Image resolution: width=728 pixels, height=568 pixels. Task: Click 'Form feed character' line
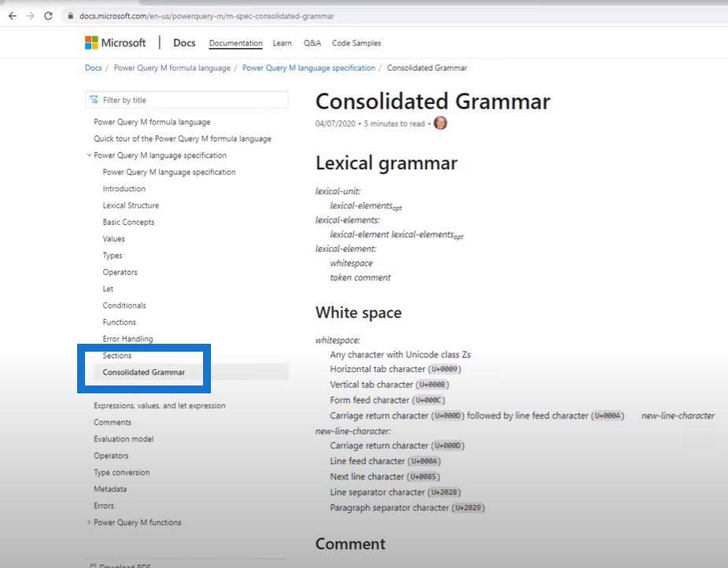pyautogui.click(x=388, y=400)
